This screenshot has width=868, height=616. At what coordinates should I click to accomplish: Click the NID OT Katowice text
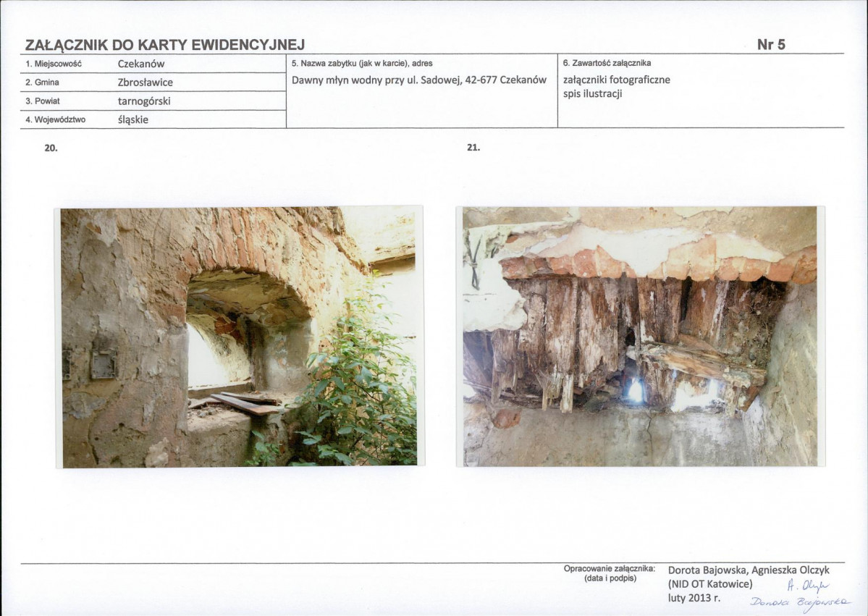point(710,584)
